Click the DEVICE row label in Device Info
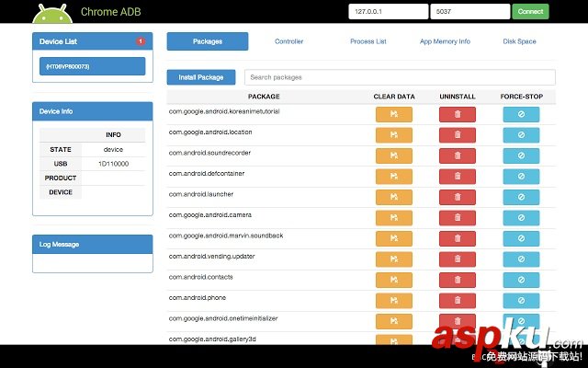 click(61, 192)
